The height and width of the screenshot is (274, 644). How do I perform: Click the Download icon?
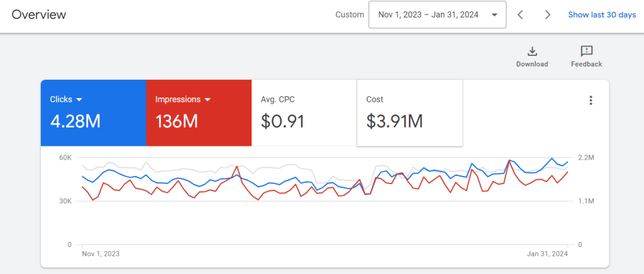(x=531, y=52)
